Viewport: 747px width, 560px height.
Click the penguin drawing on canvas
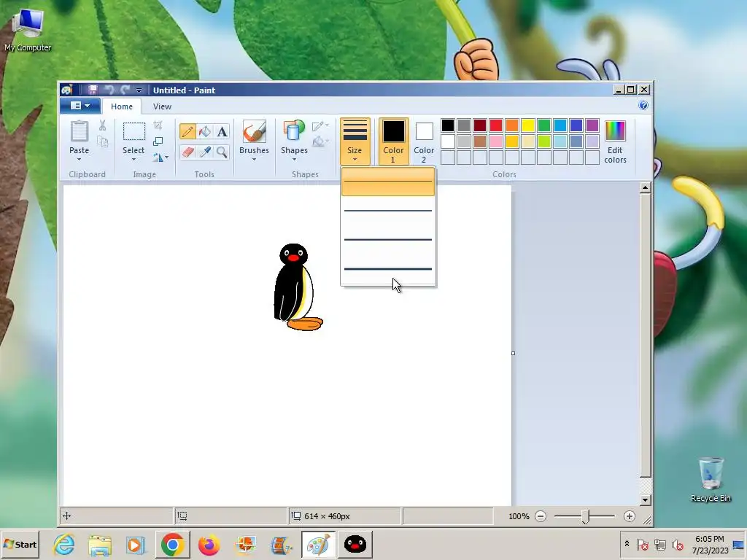pyautogui.click(x=298, y=287)
